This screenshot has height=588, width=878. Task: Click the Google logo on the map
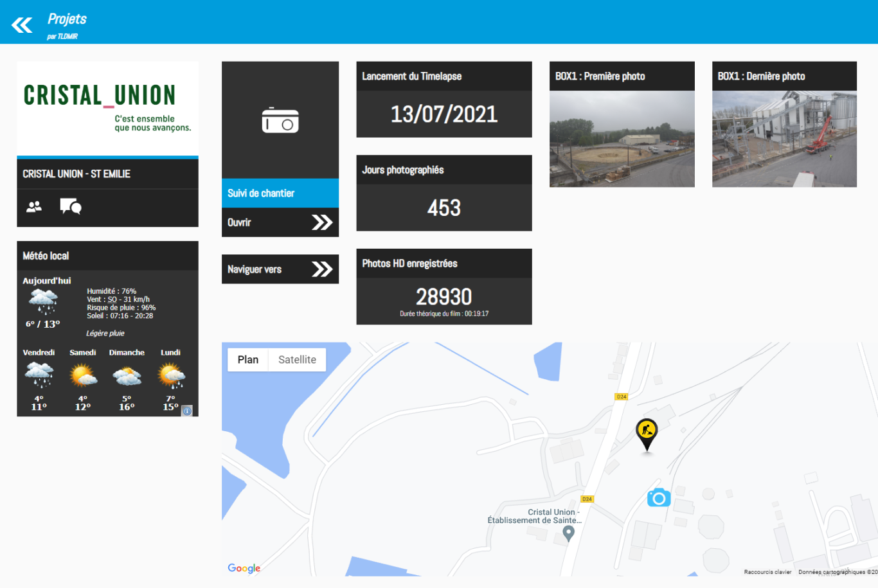[244, 568]
